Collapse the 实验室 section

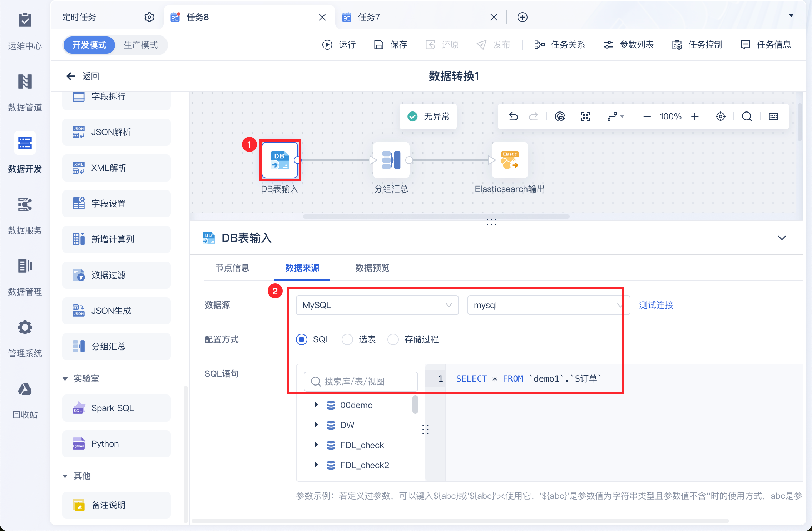(65, 379)
